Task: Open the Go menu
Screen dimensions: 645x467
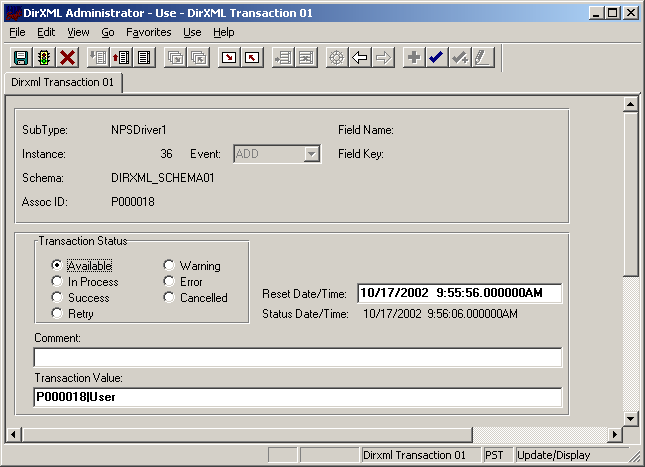Action: (x=108, y=32)
